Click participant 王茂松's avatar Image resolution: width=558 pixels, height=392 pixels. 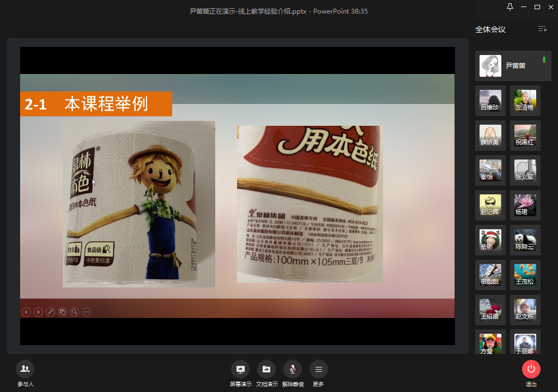coord(525,275)
